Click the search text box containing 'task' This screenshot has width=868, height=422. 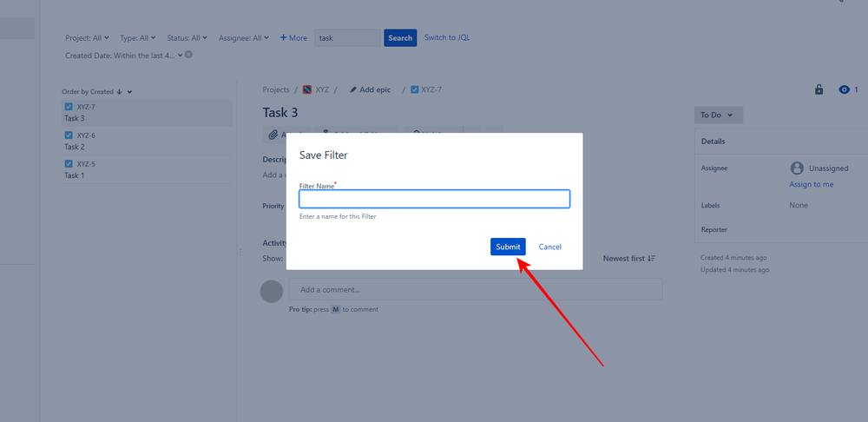tap(348, 37)
